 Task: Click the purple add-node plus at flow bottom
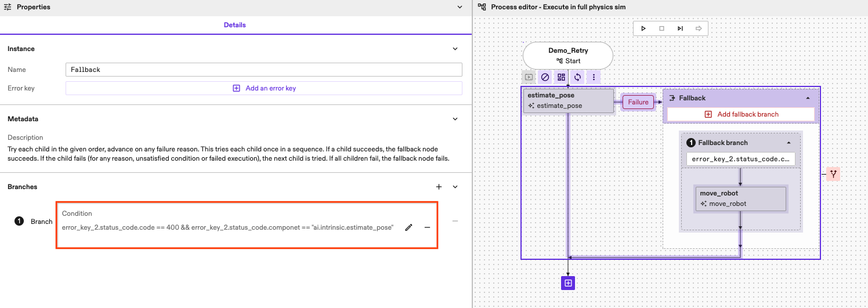(568, 283)
